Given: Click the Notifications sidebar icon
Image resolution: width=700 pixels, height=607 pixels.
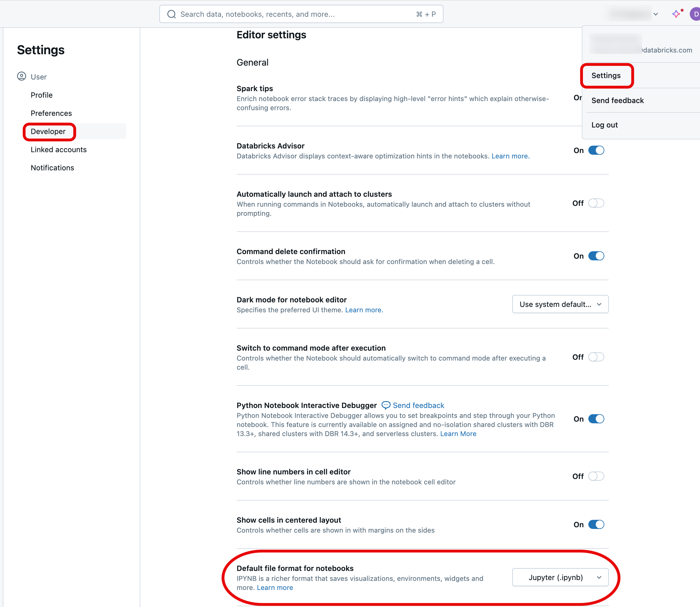Looking at the screenshot, I should (x=52, y=167).
